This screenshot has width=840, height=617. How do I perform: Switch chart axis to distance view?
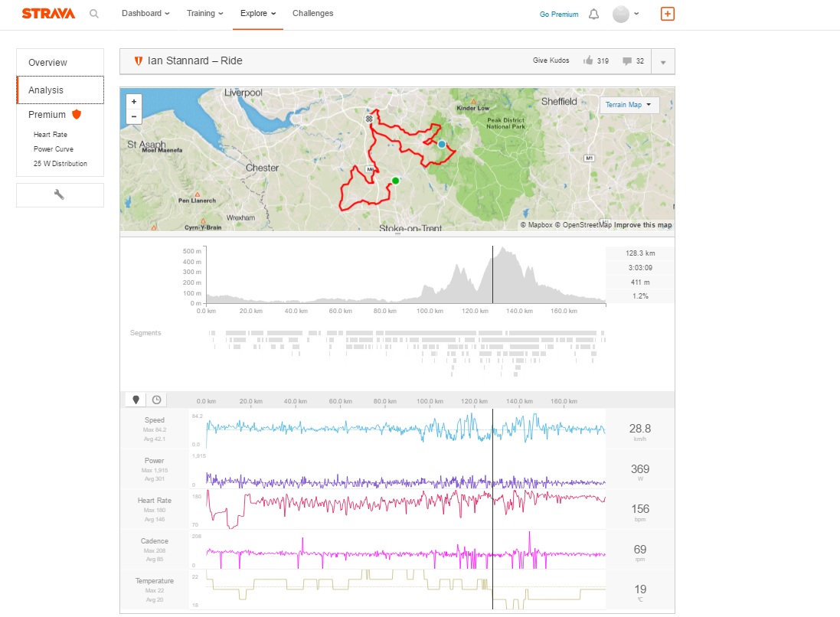[136, 400]
